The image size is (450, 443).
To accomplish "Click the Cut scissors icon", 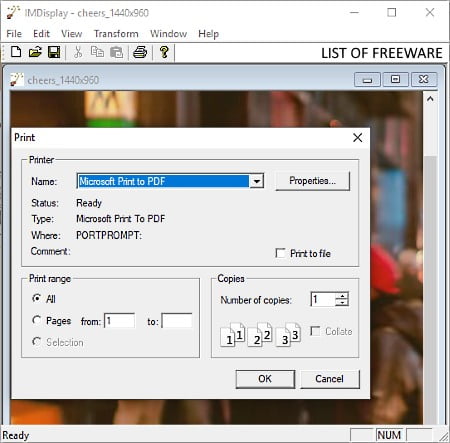I will (78, 52).
